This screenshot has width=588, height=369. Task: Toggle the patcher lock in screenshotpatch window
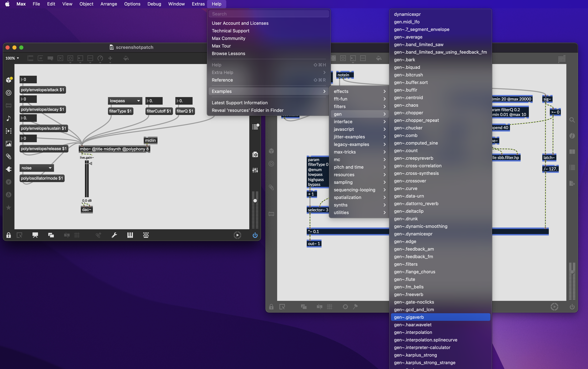9,235
